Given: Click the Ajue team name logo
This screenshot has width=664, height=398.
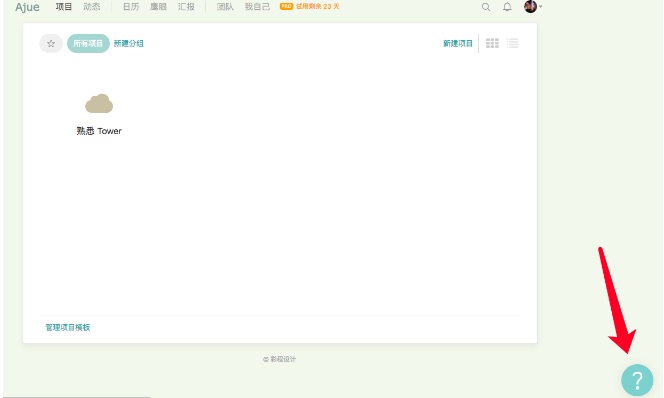Looking at the screenshot, I should coord(27,7).
